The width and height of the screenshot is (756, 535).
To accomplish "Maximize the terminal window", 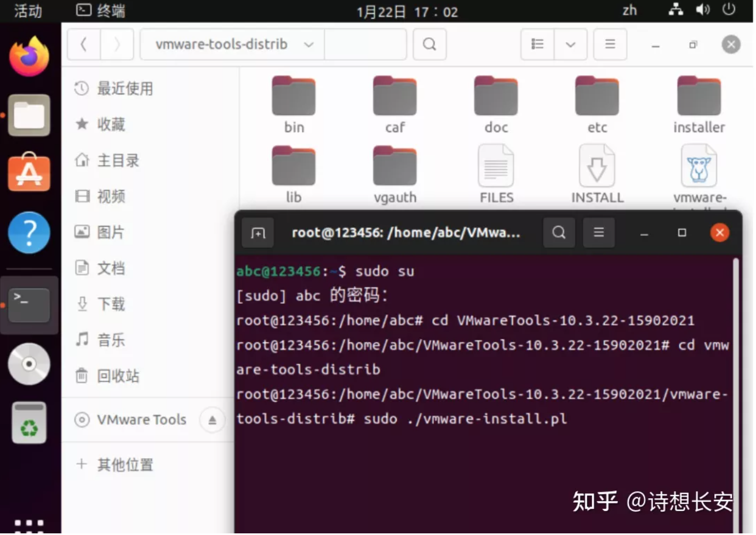I will click(x=682, y=233).
